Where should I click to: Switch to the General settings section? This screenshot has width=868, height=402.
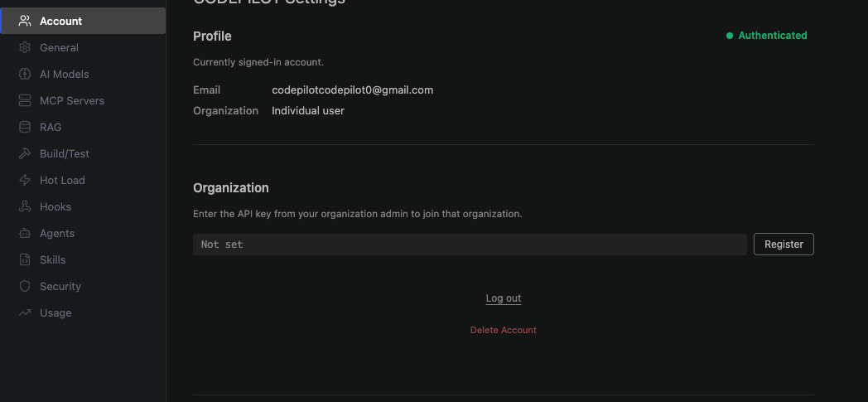click(83, 47)
